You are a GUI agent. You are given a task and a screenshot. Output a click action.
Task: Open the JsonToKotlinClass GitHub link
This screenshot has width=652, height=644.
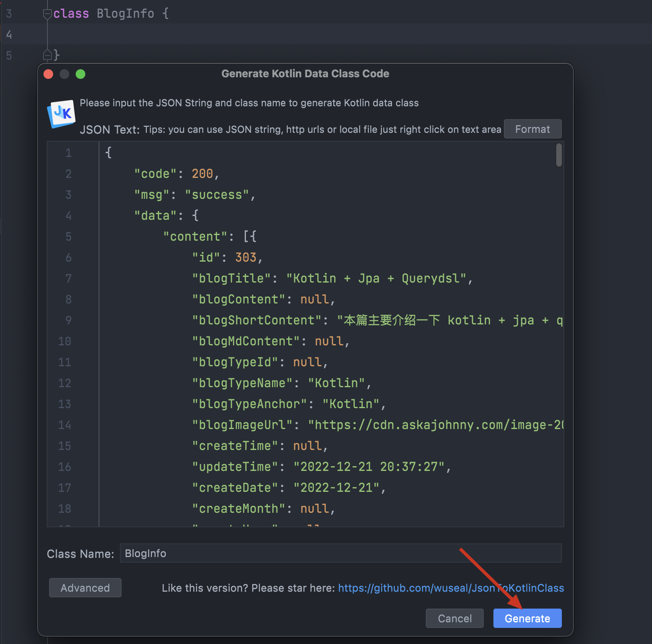451,588
